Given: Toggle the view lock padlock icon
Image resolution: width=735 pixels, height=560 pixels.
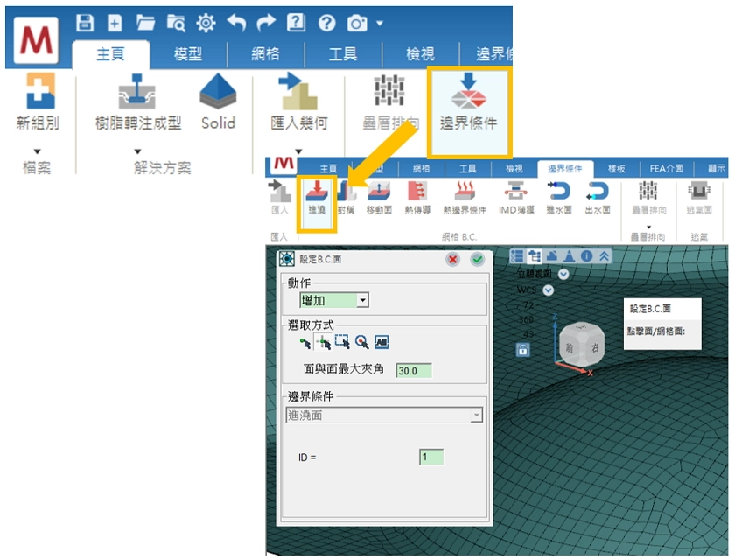Looking at the screenshot, I should (x=522, y=350).
